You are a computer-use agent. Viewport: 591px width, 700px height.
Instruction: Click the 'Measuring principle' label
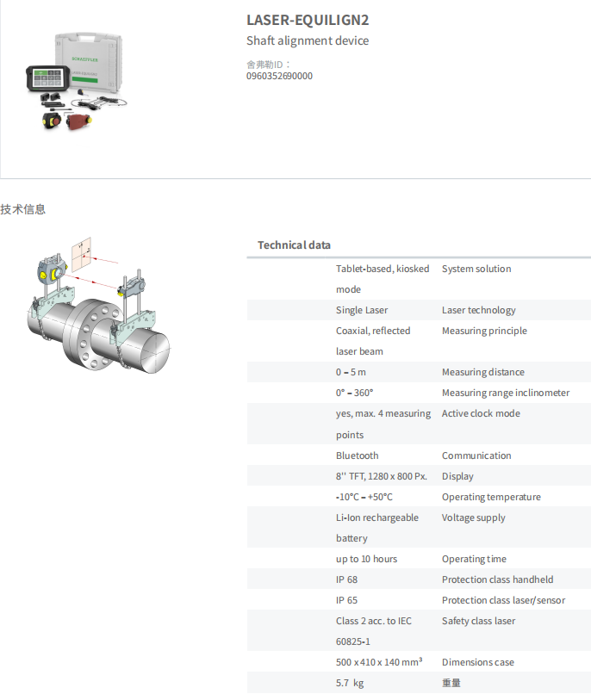485,331
